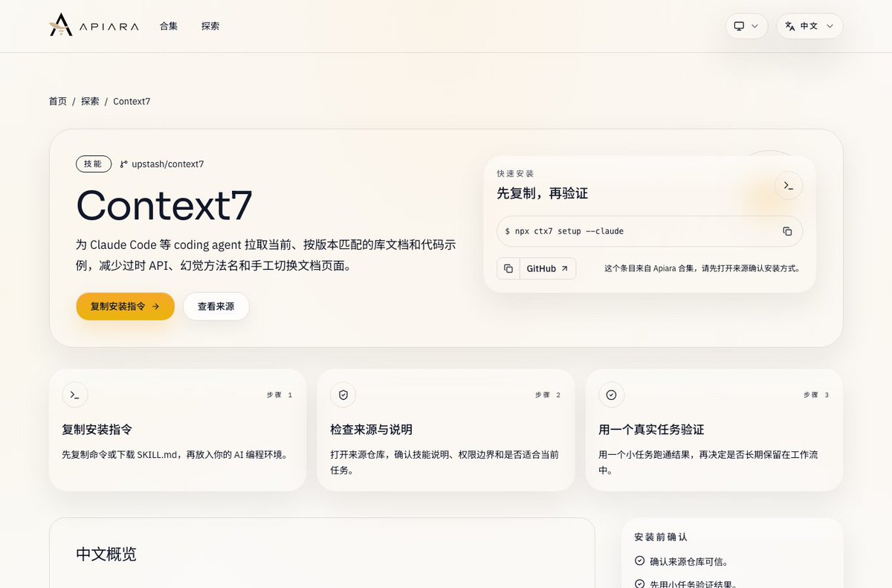
Task: Click the 用一个真实任务验证 step heading
Action: (x=651, y=430)
